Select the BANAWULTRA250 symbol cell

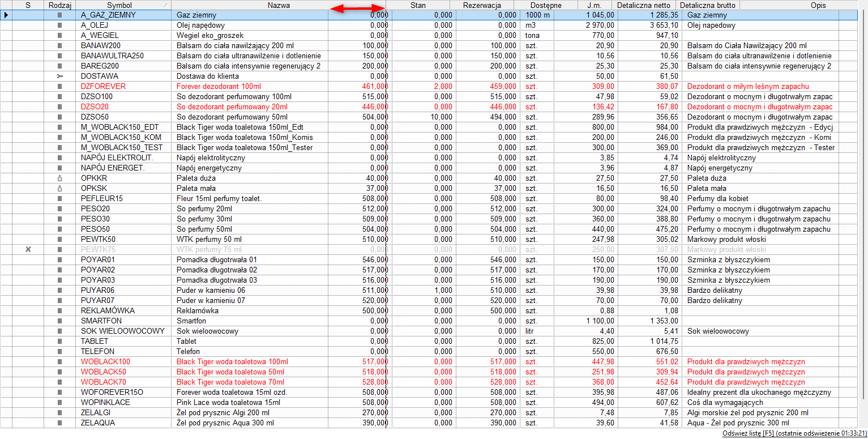click(x=124, y=56)
